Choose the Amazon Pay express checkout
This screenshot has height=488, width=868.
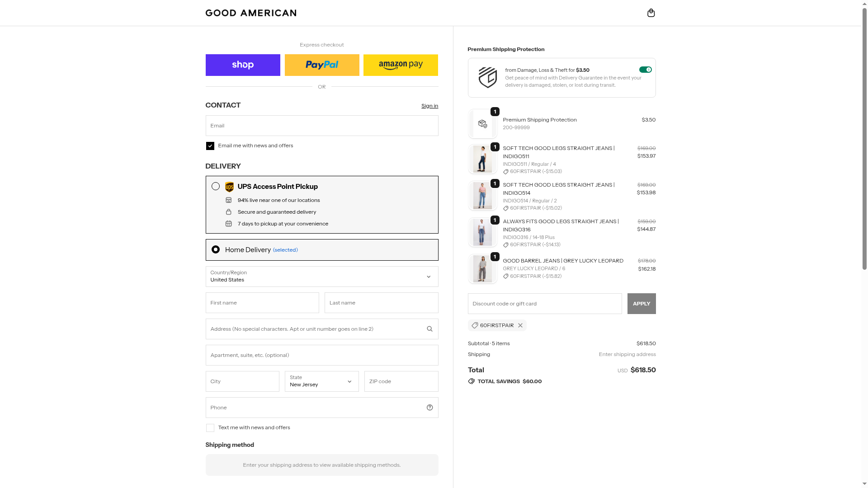[x=401, y=65]
